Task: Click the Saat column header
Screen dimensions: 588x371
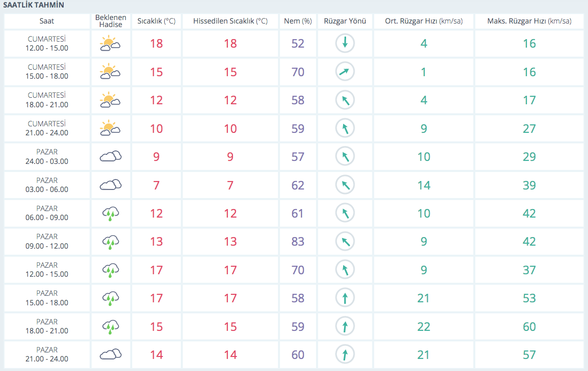Action: click(x=47, y=21)
